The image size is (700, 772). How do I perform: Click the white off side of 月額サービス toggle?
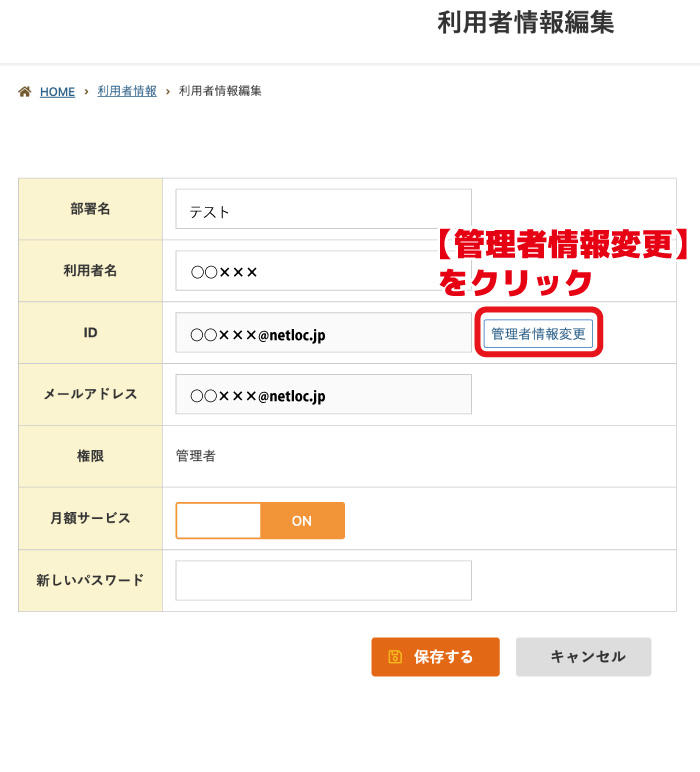218,521
